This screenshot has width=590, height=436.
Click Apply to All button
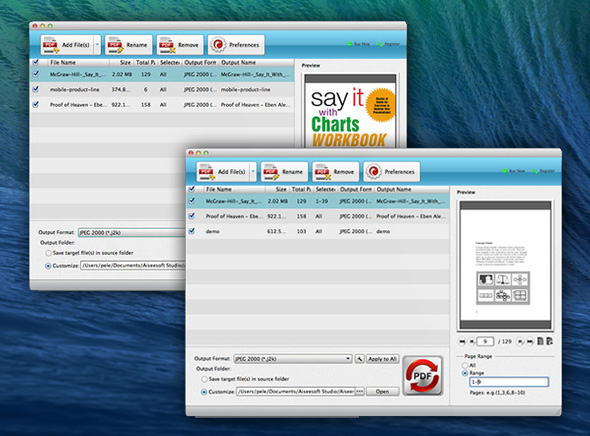pyautogui.click(x=382, y=359)
